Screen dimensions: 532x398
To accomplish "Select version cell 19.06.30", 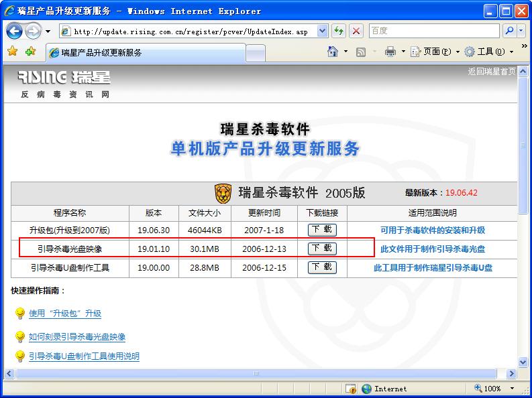I will (154, 230).
